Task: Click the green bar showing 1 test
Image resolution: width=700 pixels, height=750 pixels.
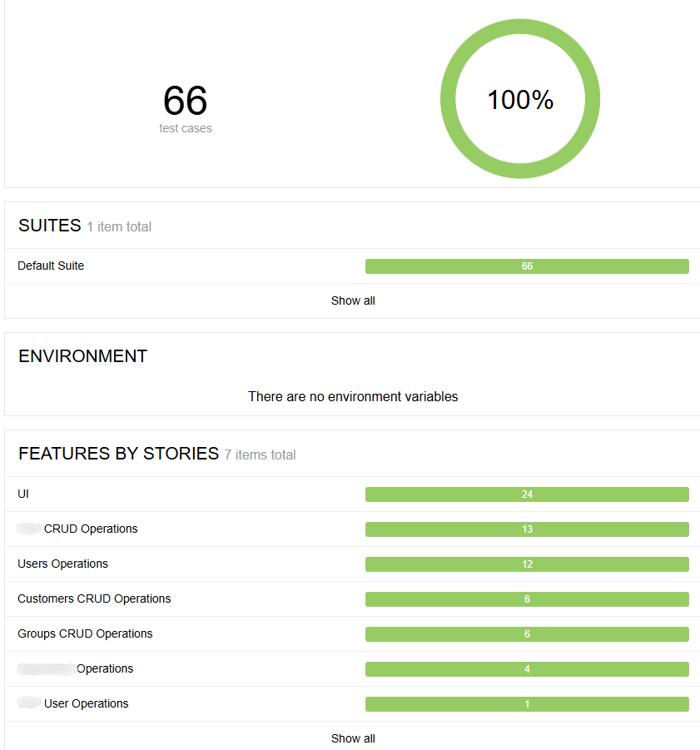Action: coord(527,704)
